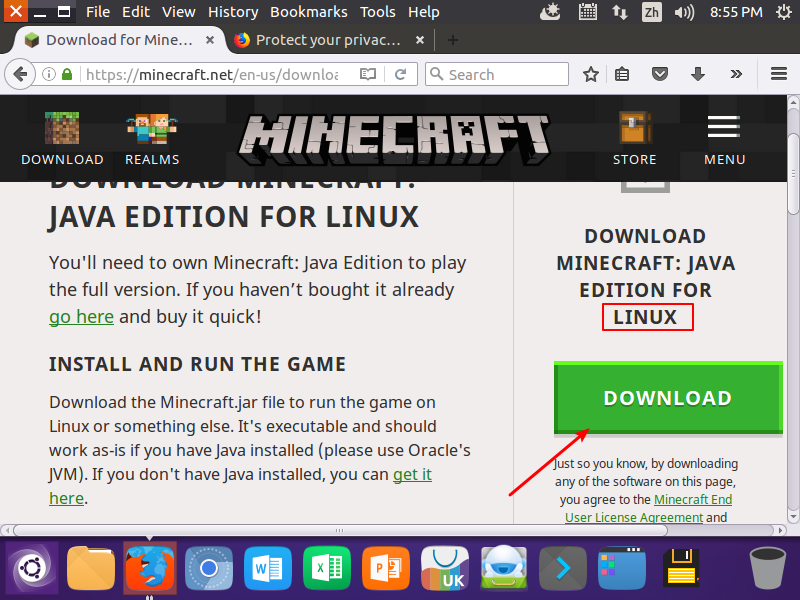Image resolution: width=800 pixels, height=600 pixels.
Task: Open the weather indicator in system tray
Action: pyautogui.click(x=550, y=12)
